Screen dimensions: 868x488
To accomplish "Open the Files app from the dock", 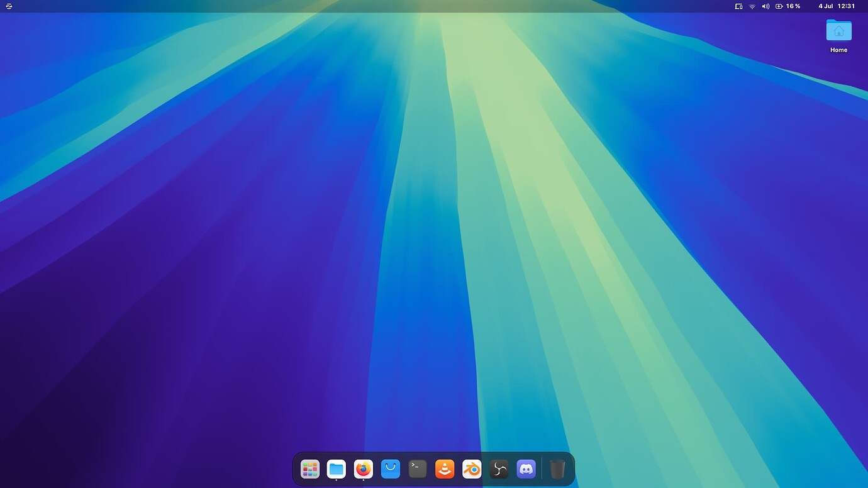I will 337,469.
